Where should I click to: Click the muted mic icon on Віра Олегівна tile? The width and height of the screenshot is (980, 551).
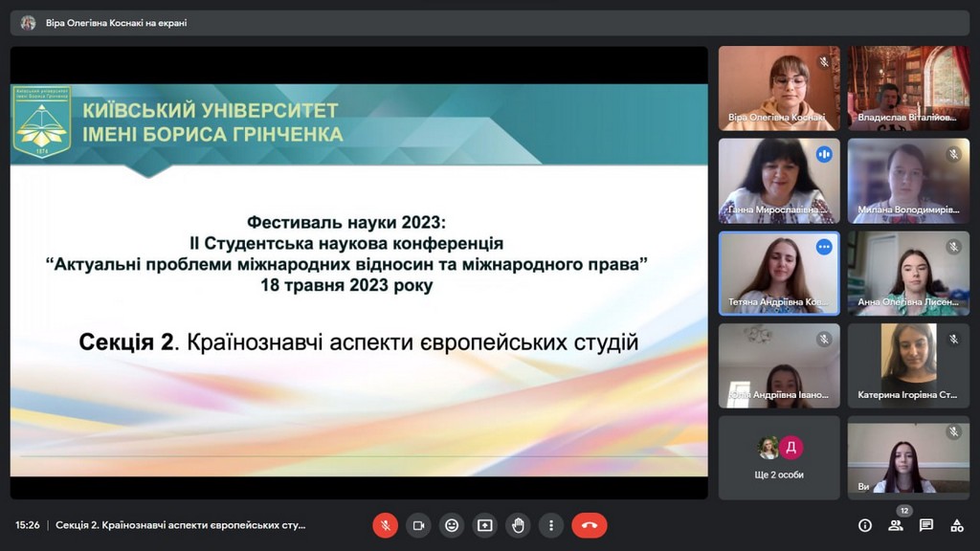point(824,62)
